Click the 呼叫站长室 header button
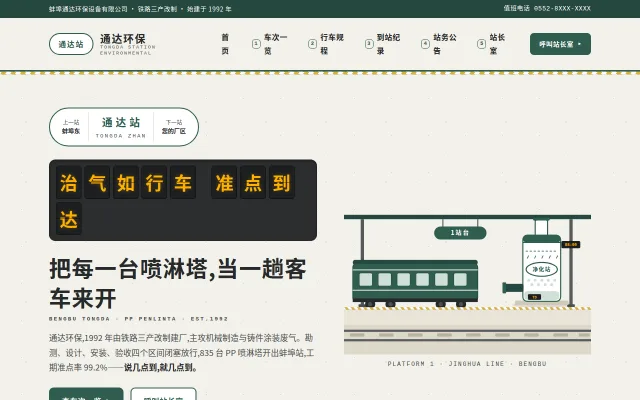Viewport: 640px width, 400px height. tap(560, 44)
